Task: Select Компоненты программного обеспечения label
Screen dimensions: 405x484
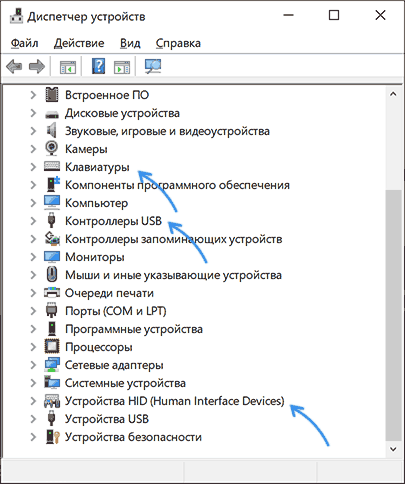Action: (177, 185)
